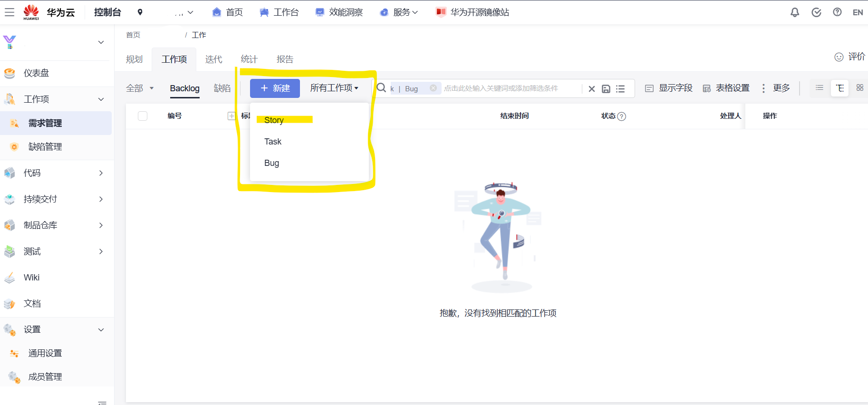Switch to tree hierarchy view
This screenshot has height=405, width=868.
pos(840,88)
